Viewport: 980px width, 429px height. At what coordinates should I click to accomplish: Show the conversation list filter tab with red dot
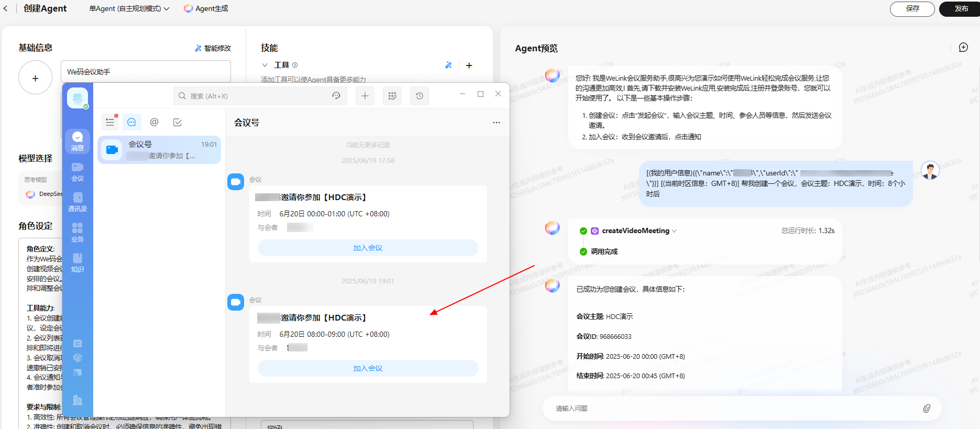(x=110, y=122)
